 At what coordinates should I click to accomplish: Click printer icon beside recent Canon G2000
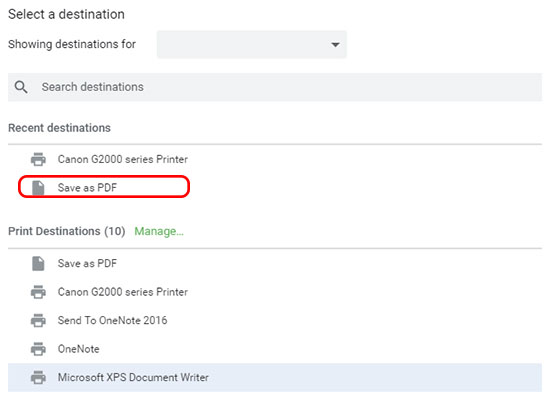[x=38, y=159]
